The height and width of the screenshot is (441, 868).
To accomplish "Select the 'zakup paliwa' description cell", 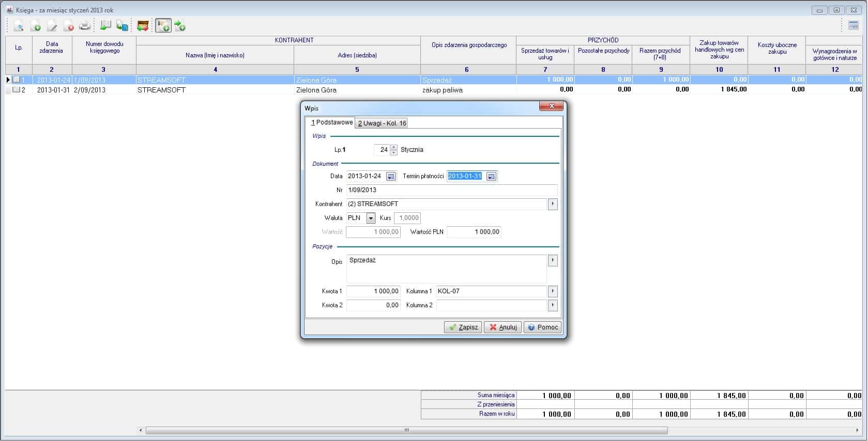I will click(x=468, y=90).
